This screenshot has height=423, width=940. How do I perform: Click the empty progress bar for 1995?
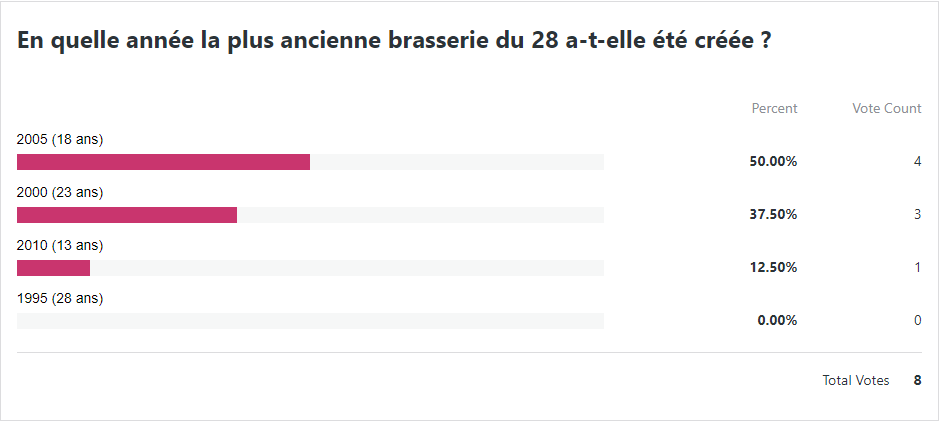pos(310,321)
